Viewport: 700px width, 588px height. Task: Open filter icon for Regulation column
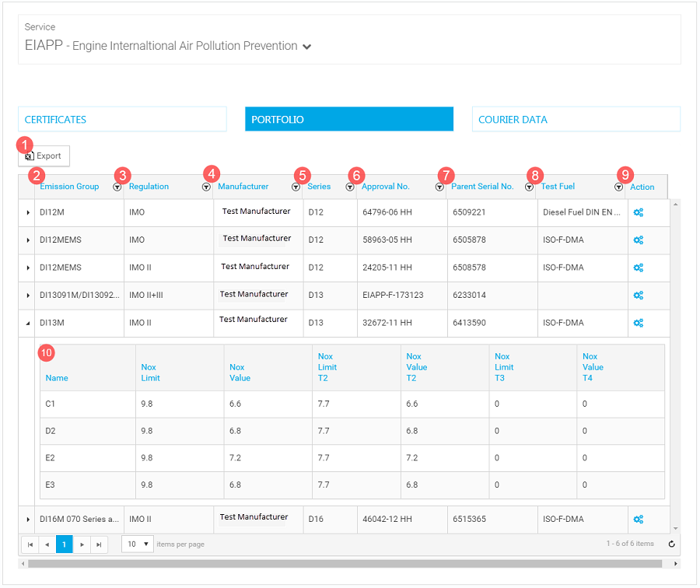point(206,187)
